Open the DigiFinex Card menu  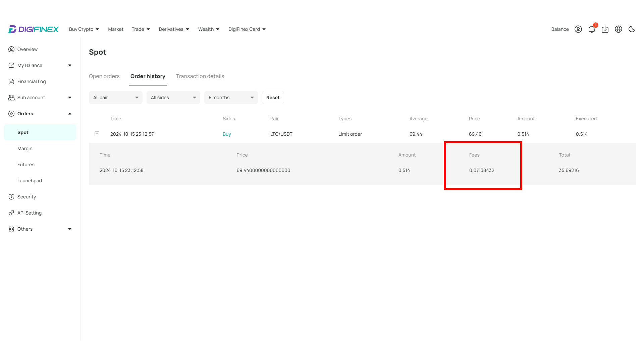247,29
